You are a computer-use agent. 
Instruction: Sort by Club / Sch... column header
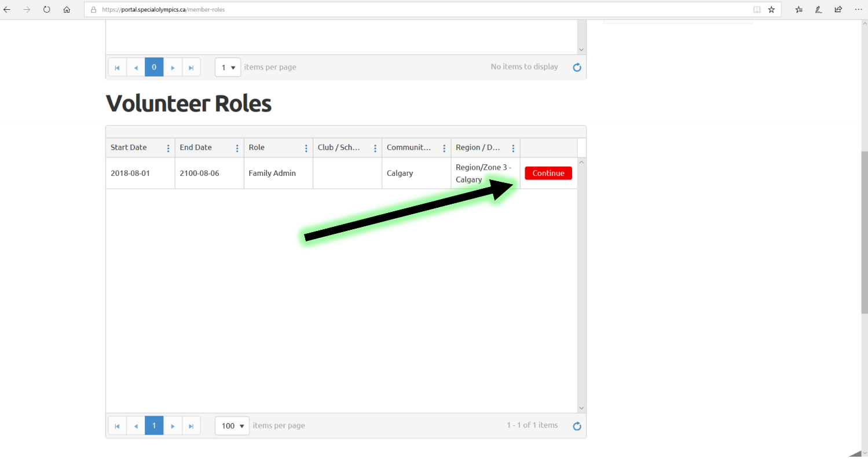click(x=339, y=148)
